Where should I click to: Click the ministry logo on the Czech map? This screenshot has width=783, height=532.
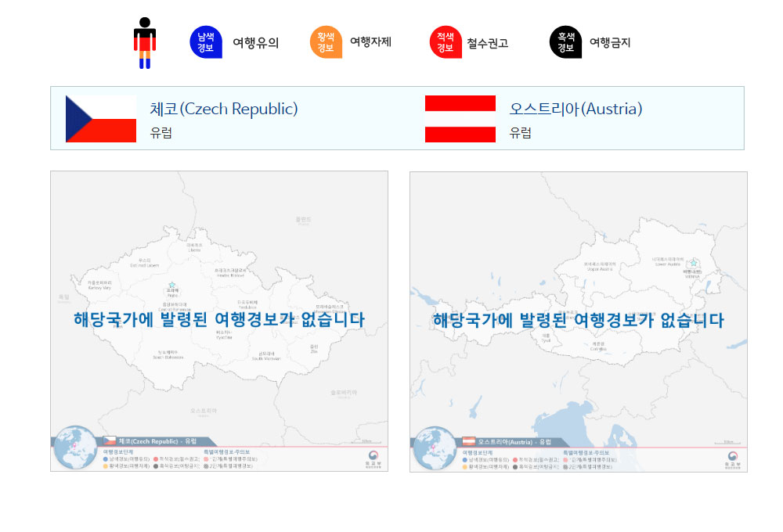pyautogui.click(x=373, y=458)
